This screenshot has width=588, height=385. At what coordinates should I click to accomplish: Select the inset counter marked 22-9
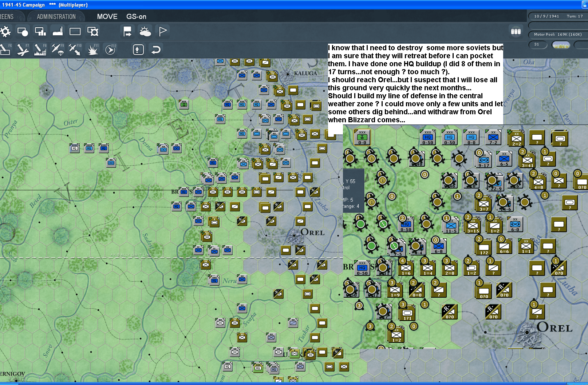(x=495, y=183)
